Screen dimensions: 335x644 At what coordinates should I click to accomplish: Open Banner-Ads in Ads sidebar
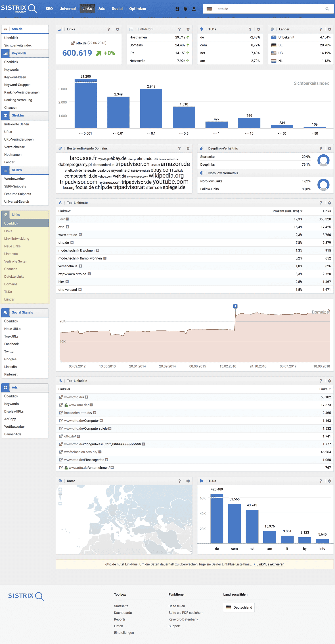tap(13, 434)
